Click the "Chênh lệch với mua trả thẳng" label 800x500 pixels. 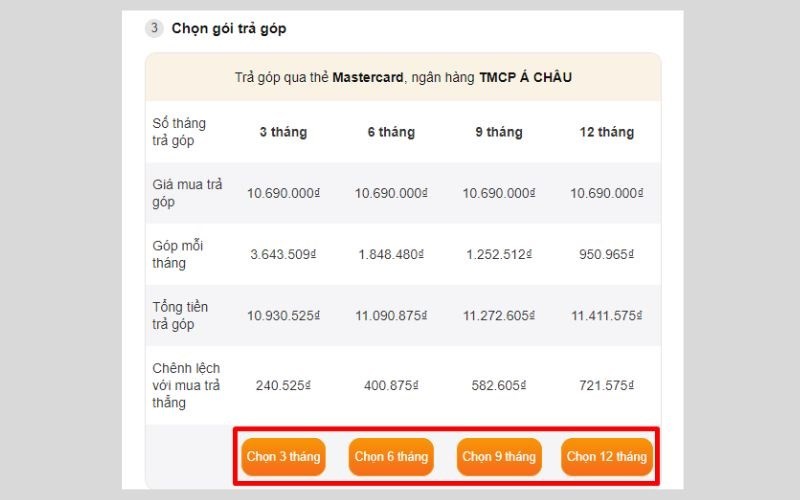pyautogui.click(x=187, y=385)
